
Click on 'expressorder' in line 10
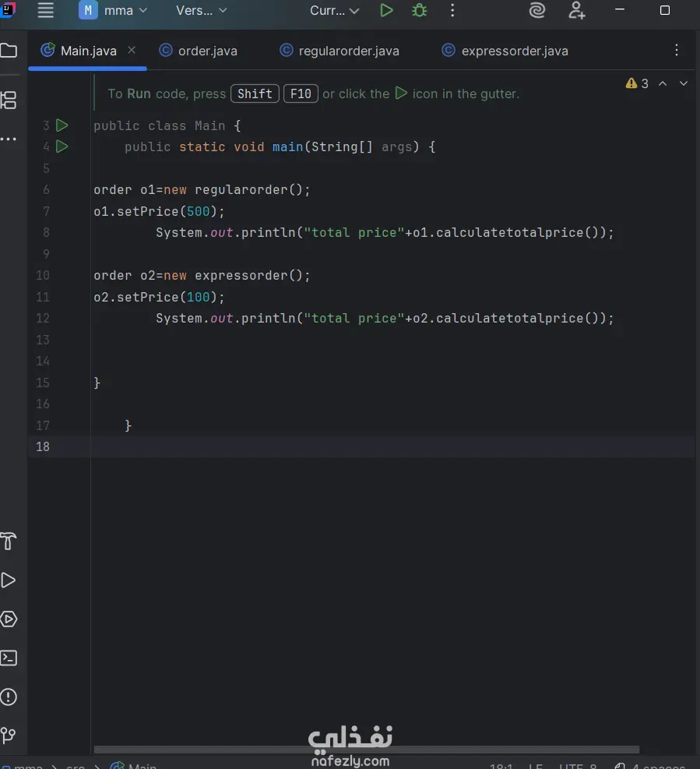click(241, 276)
